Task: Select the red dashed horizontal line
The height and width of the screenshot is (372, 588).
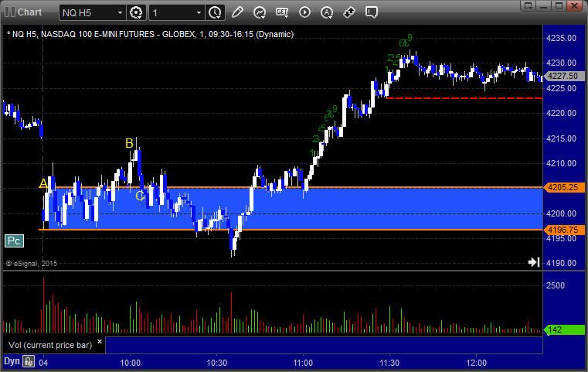Action: (x=464, y=98)
